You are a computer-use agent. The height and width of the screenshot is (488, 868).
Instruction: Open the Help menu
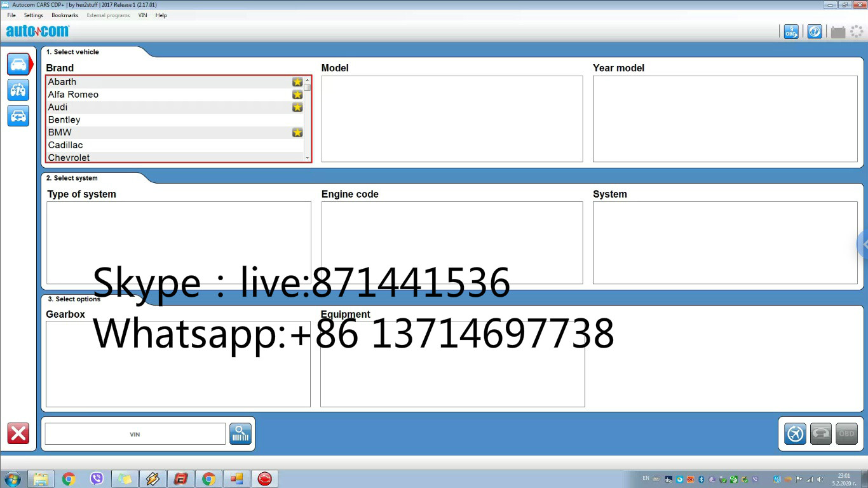click(161, 15)
